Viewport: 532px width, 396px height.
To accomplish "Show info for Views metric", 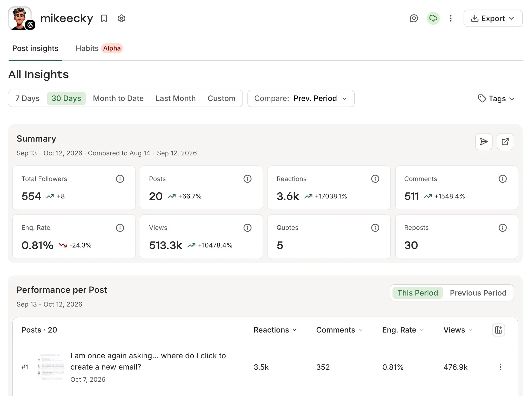I will coord(247,228).
